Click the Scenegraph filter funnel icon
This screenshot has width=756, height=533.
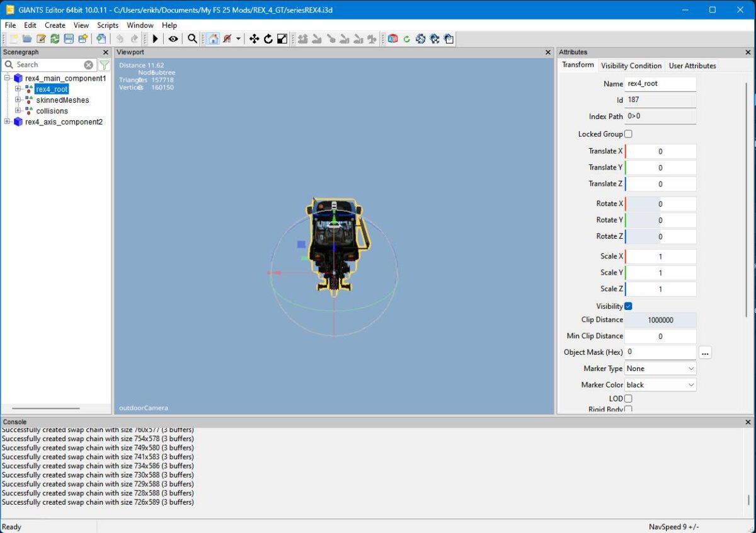105,65
